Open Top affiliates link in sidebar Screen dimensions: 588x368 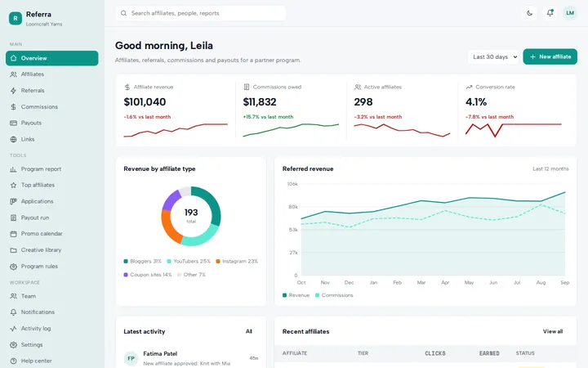click(51, 185)
